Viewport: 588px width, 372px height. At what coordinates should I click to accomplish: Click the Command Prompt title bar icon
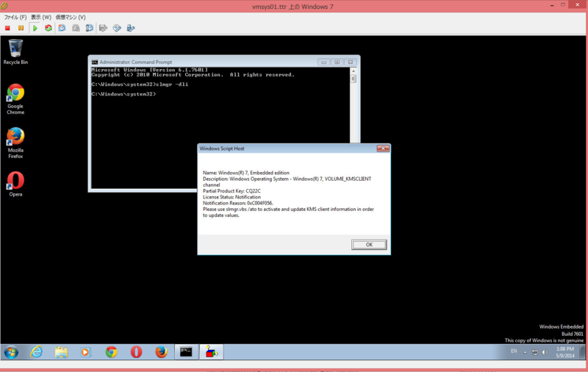95,62
